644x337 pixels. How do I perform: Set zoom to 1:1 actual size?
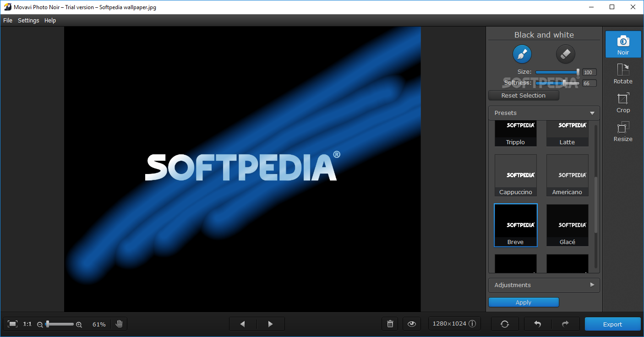tap(27, 324)
